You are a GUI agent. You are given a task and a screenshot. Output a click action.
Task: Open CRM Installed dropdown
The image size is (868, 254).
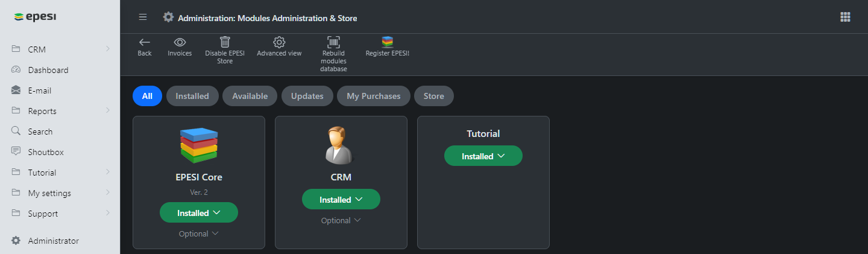click(x=341, y=199)
